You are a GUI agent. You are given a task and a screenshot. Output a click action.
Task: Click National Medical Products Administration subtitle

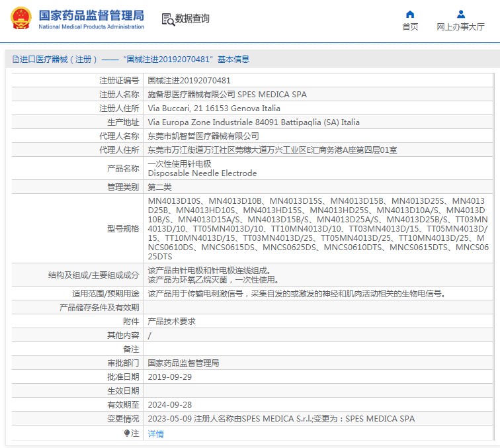[91, 27]
